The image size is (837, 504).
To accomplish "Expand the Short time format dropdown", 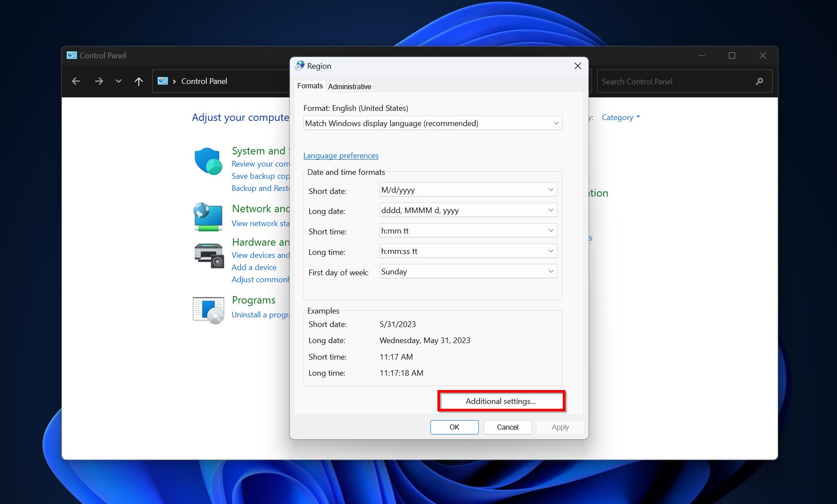I will coord(551,230).
